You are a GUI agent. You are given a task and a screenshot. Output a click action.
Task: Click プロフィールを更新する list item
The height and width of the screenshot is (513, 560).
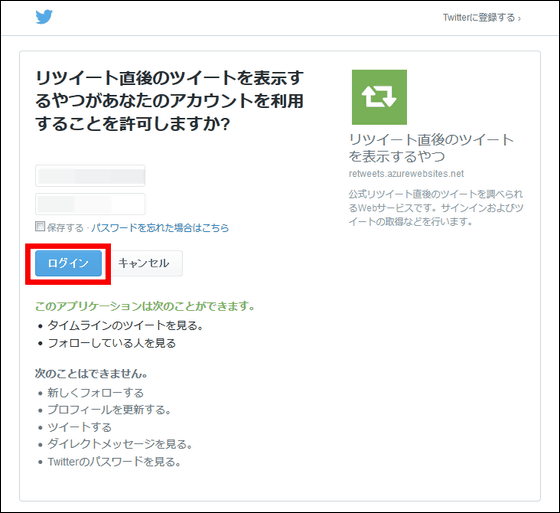click(x=109, y=410)
